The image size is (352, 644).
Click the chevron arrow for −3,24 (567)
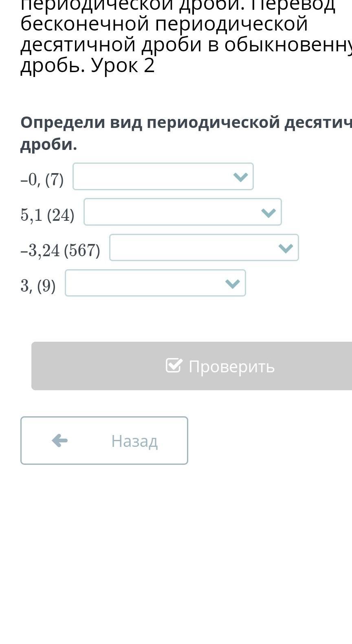[x=286, y=248]
